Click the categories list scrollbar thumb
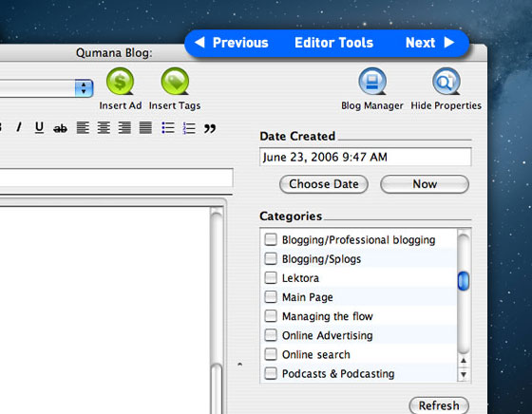532x414 pixels. pos(464,281)
